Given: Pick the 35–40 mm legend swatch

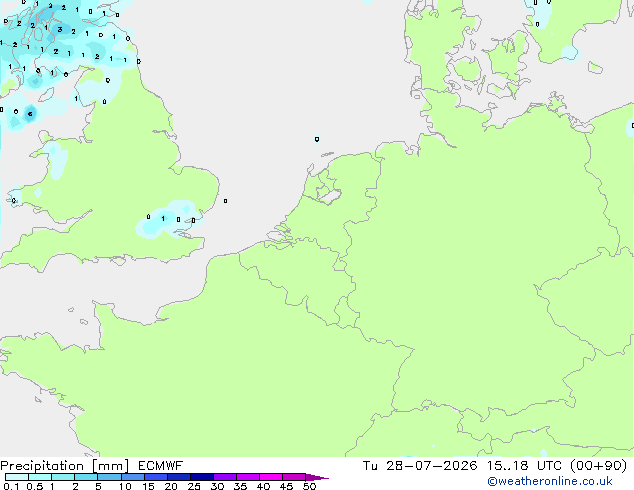Looking at the screenshot, I should 248,477.
